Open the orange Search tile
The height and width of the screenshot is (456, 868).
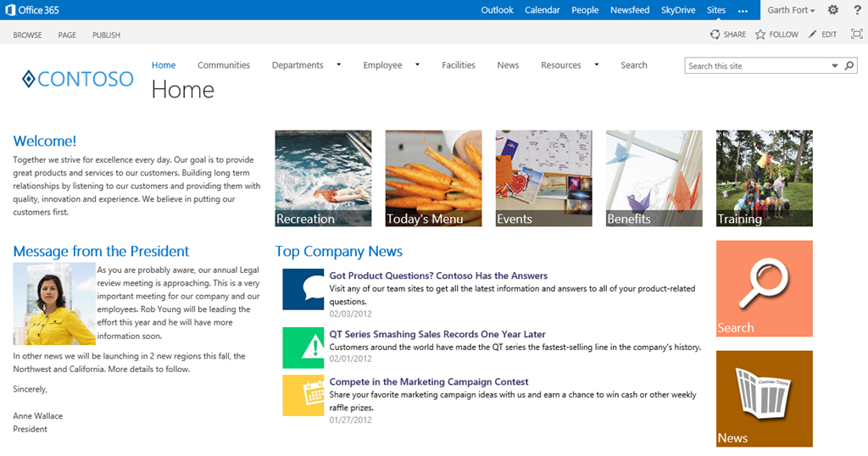764,288
